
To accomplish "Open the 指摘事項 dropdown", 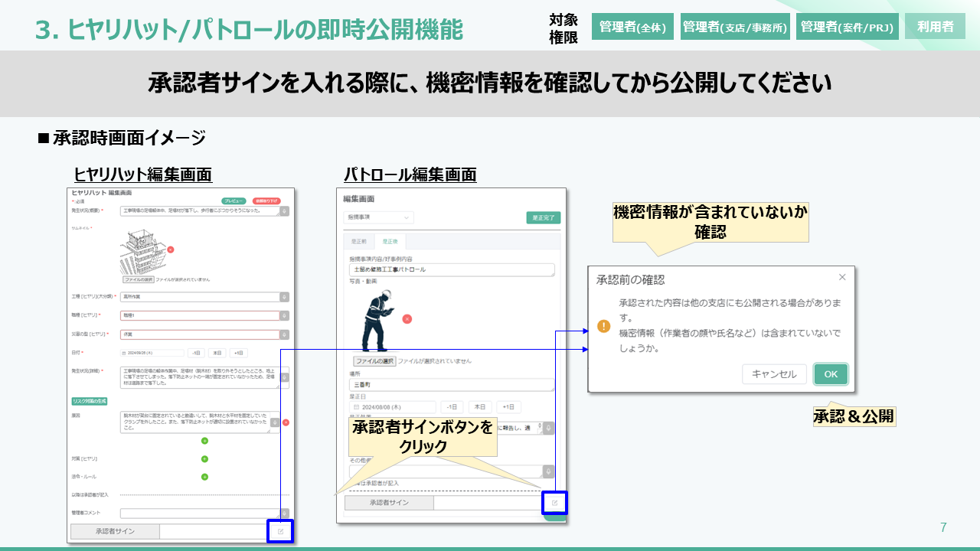I will (x=378, y=218).
